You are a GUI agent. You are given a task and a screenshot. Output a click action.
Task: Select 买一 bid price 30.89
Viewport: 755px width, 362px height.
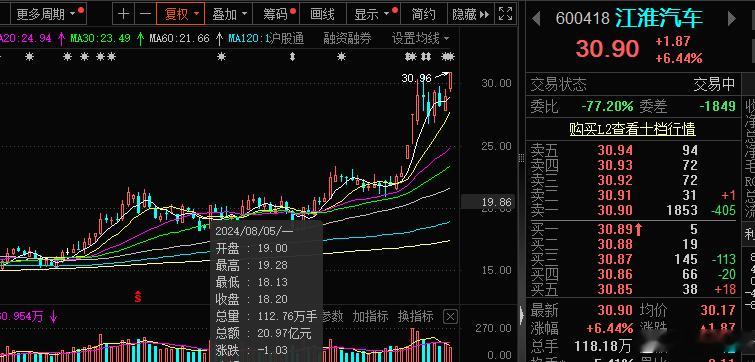[x=615, y=230]
